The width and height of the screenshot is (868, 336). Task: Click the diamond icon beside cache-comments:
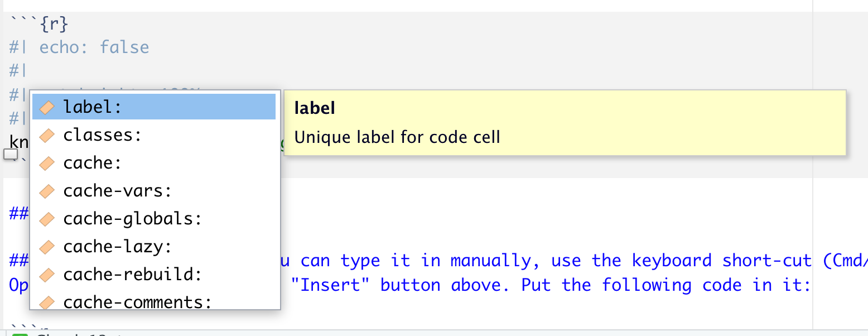[47, 302]
